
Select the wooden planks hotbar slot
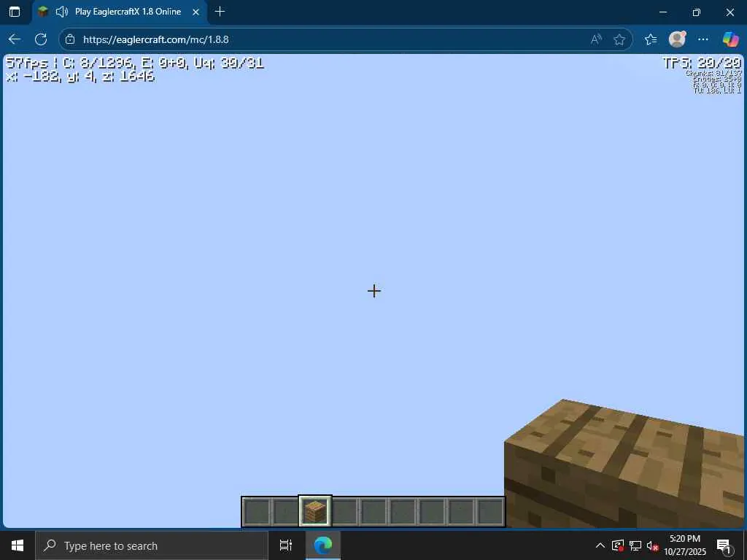315,511
